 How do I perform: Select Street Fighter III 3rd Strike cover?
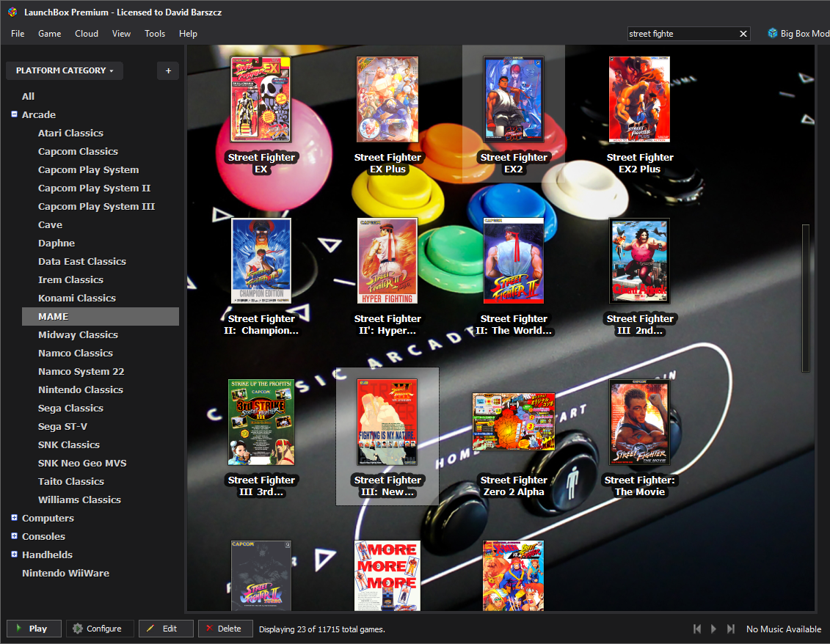pyautogui.click(x=261, y=422)
